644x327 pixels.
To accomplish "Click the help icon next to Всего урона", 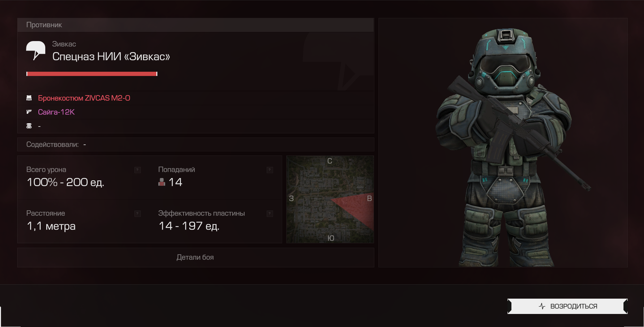I will click(x=137, y=170).
